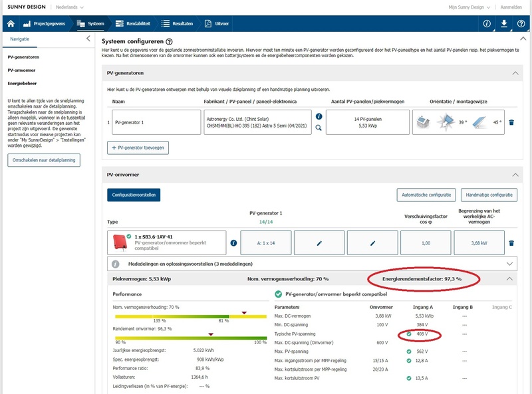Image resolution: width=532 pixels, height=394 pixels.
Task: Open the info icon in top bar
Action: click(487, 23)
